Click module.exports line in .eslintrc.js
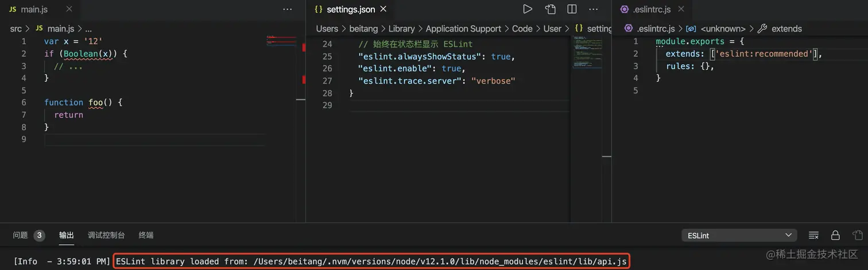The image size is (868, 270). tap(700, 41)
